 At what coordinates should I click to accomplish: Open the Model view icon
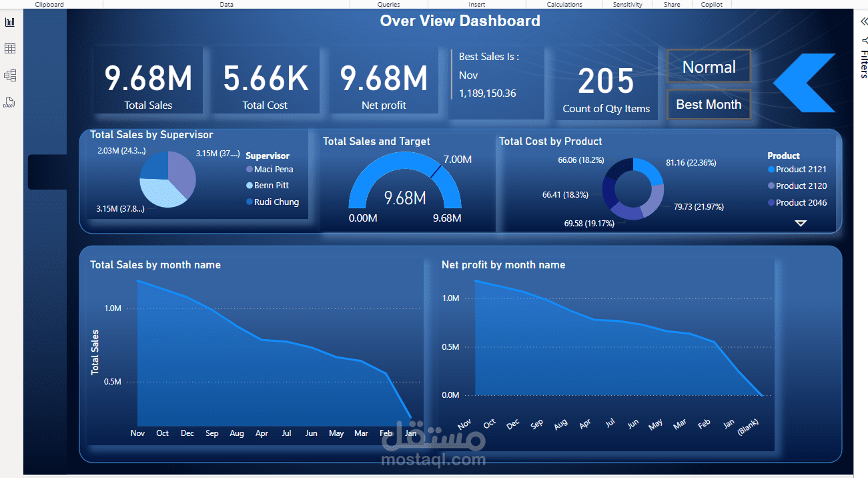(x=10, y=75)
